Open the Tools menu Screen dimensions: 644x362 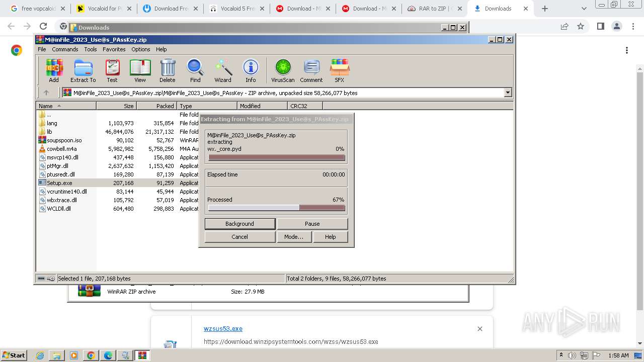[x=91, y=49]
